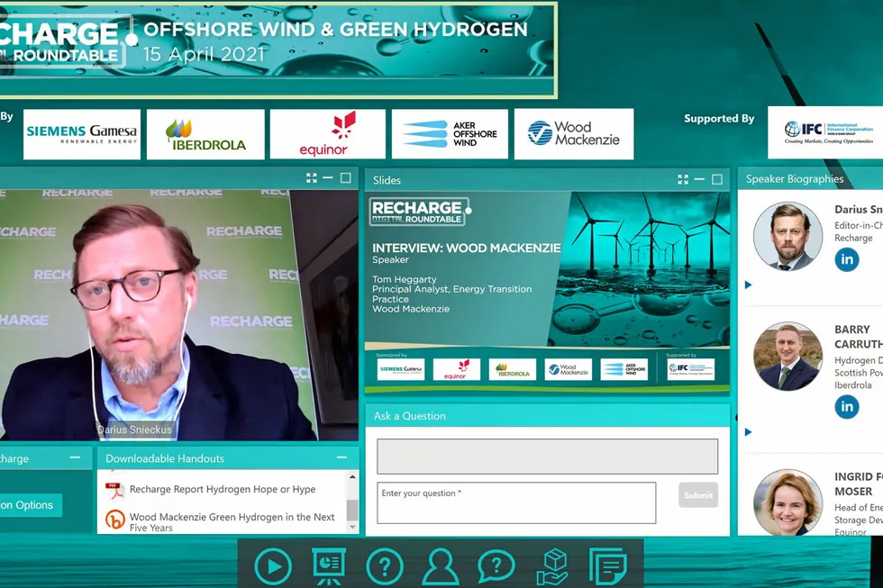Click the Iberdrola sponsor logo in the header
This screenshot has width=883, height=588.
click(205, 134)
